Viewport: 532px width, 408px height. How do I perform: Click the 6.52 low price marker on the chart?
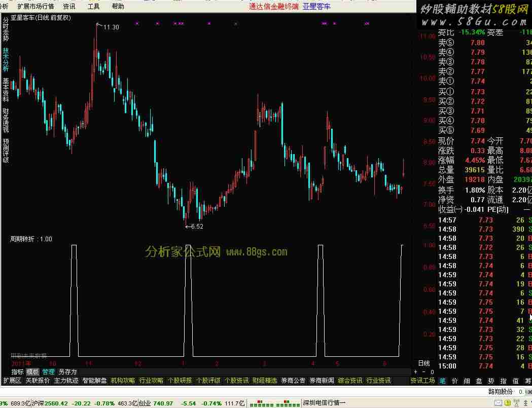point(195,227)
